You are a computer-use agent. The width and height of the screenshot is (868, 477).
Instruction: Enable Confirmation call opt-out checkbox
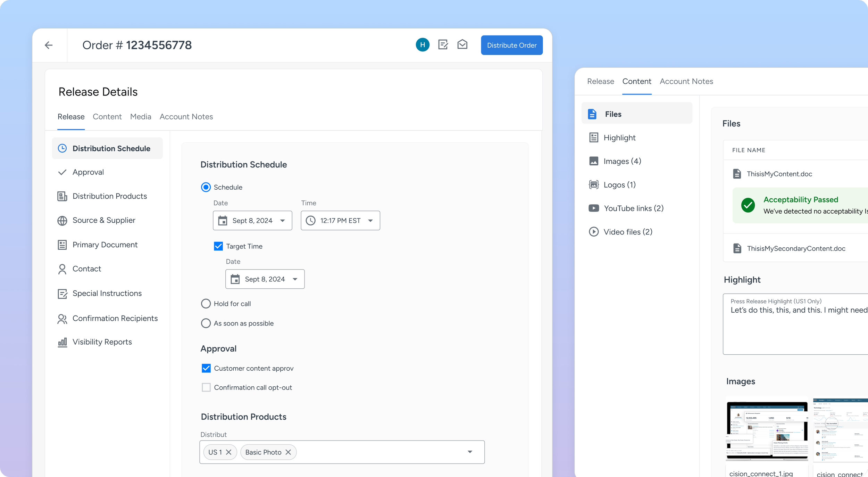click(206, 387)
